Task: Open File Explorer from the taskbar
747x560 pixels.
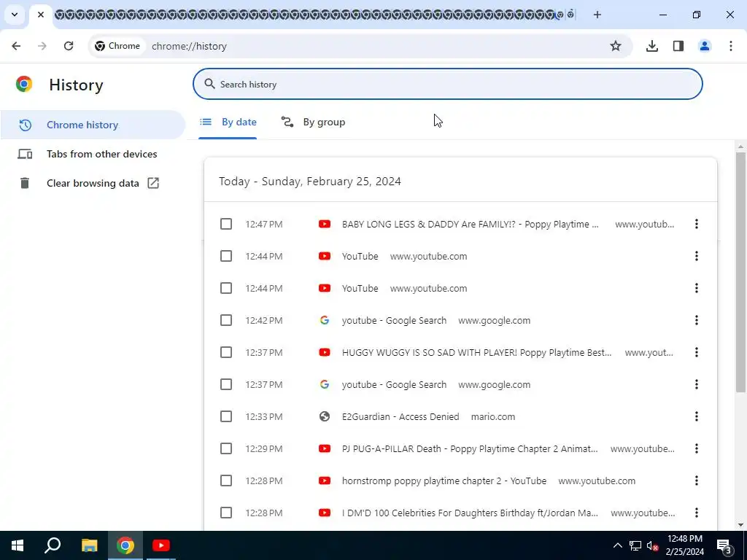Action: pyautogui.click(x=89, y=545)
